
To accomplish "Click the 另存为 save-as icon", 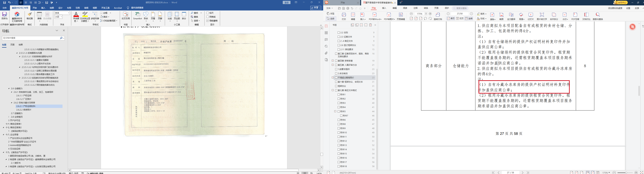I will [5, 15].
